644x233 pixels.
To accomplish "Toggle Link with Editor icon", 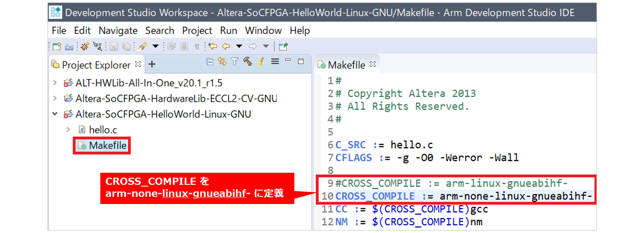I will [x=222, y=62].
